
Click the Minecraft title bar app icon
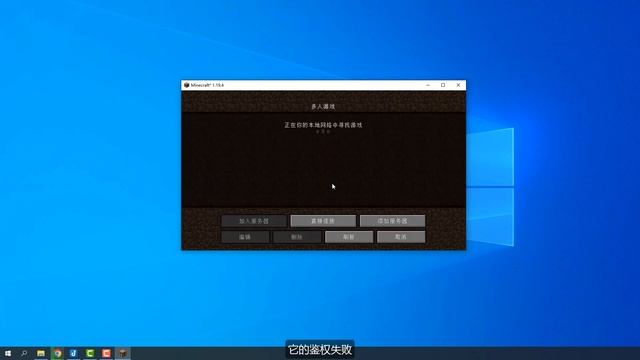click(x=187, y=85)
